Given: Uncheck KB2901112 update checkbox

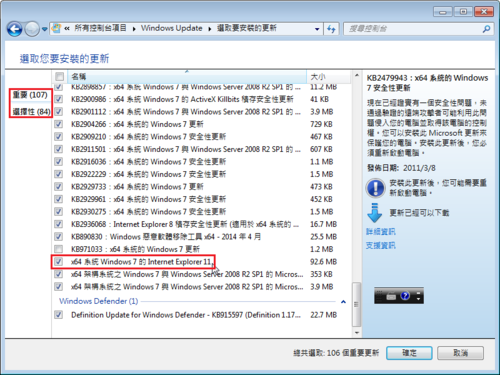Looking at the screenshot, I should pos(59,112).
